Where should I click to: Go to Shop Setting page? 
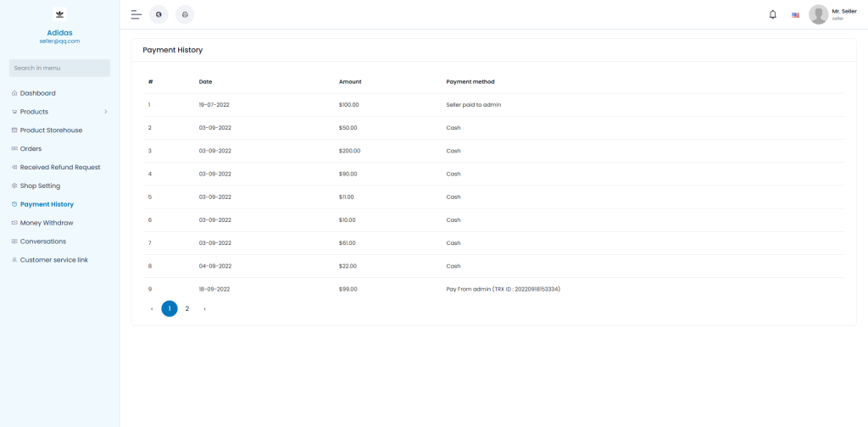40,186
